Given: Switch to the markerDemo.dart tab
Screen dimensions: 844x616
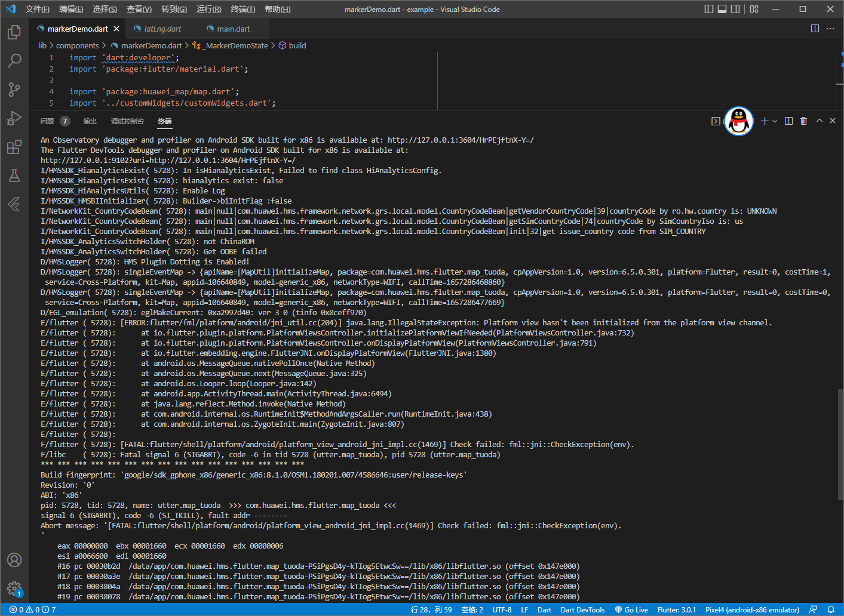Looking at the screenshot, I should click(78, 29).
